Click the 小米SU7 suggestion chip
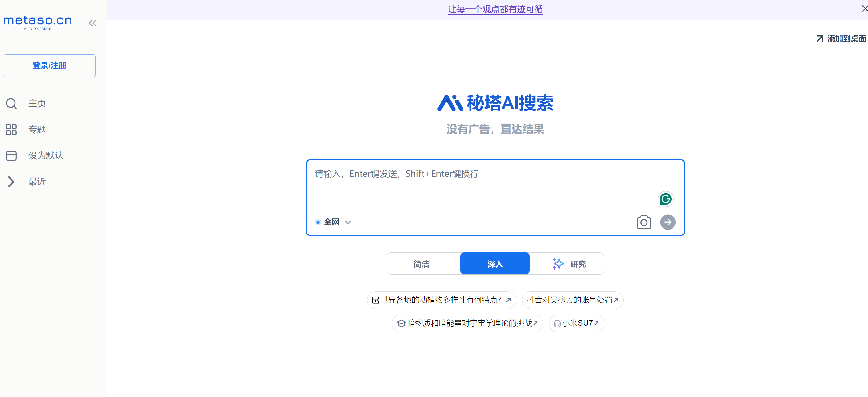Screen dimensions: 868x397 576,323
